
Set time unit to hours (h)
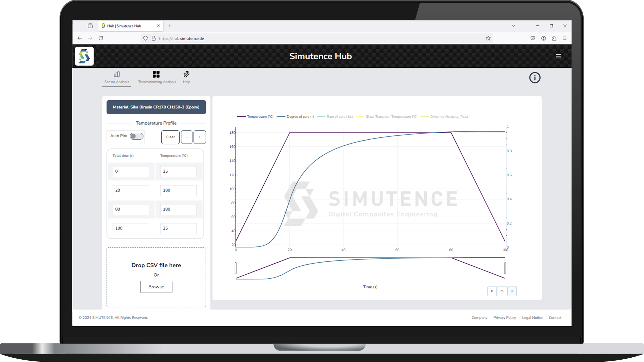492,291
